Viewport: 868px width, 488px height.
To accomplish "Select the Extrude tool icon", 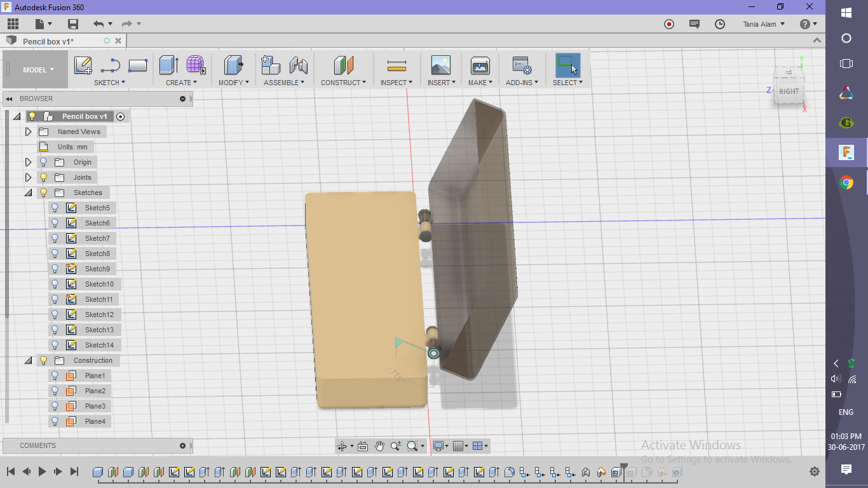I will tap(168, 65).
